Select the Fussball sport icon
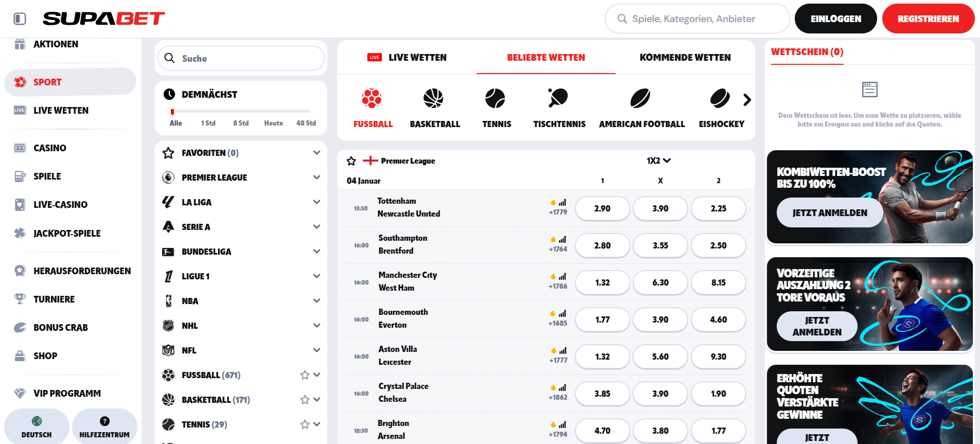 point(372,98)
